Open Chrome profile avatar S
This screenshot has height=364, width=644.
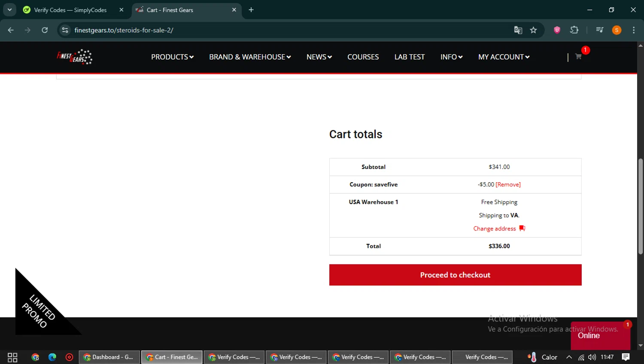(x=617, y=30)
